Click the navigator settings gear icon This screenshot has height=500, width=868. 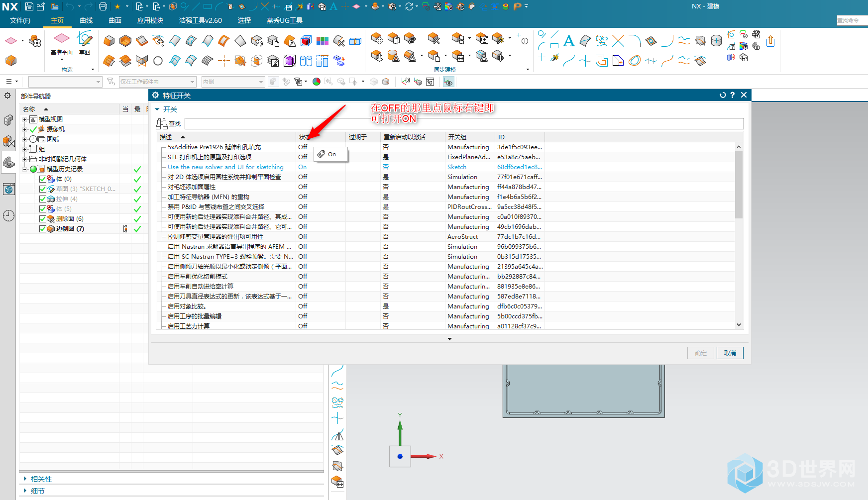pos(7,95)
